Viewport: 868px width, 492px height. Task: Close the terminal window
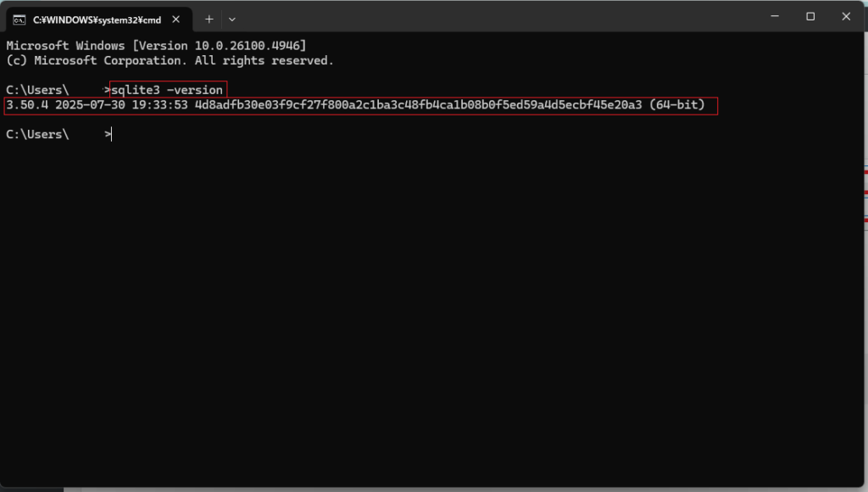(x=846, y=16)
